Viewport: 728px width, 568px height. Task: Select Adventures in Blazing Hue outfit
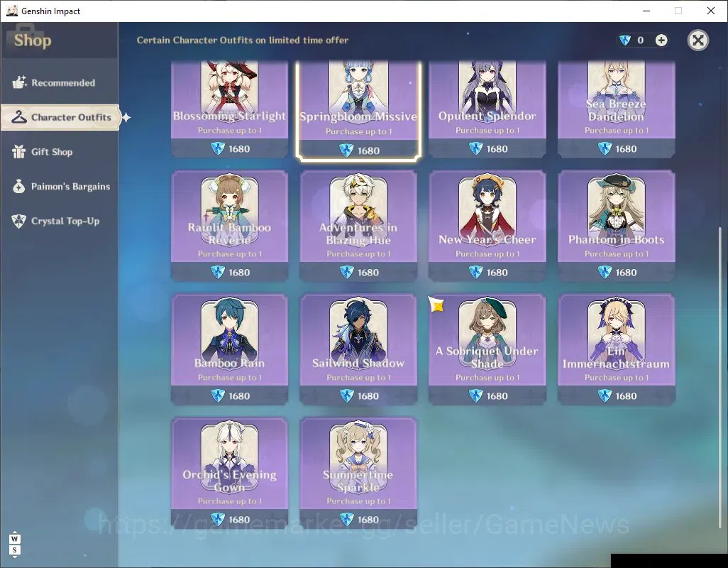click(x=358, y=226)
